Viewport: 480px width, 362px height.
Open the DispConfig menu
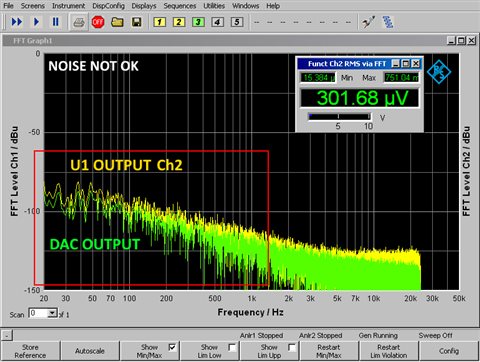point(108,6)
